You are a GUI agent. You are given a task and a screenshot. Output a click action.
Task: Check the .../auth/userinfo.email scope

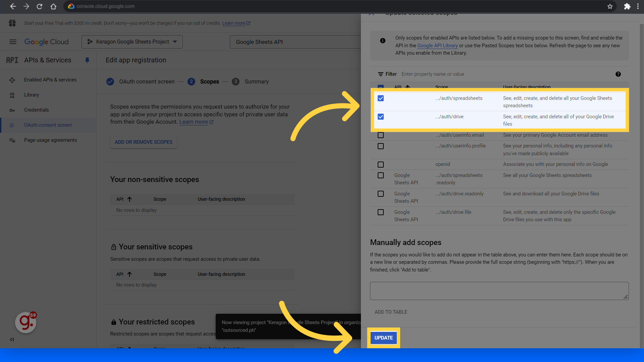(x=381, y=135)
